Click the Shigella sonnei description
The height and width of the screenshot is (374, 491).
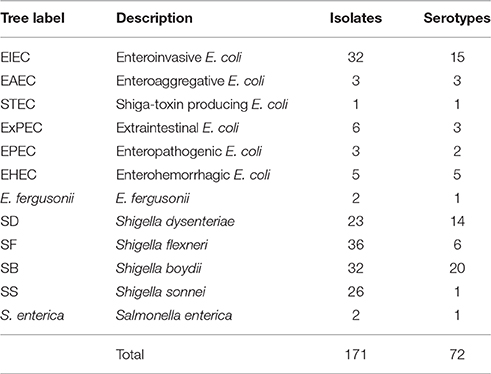coord(160,292)
